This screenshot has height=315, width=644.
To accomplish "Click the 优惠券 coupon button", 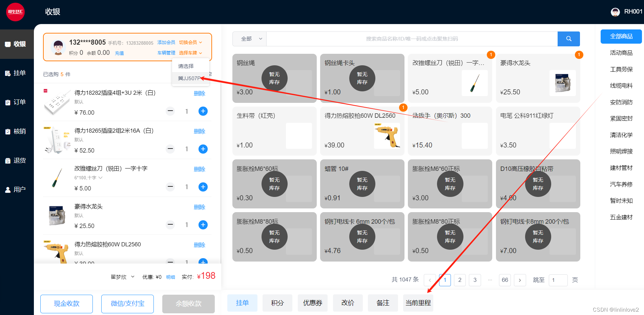I will (x=313, y=303).
